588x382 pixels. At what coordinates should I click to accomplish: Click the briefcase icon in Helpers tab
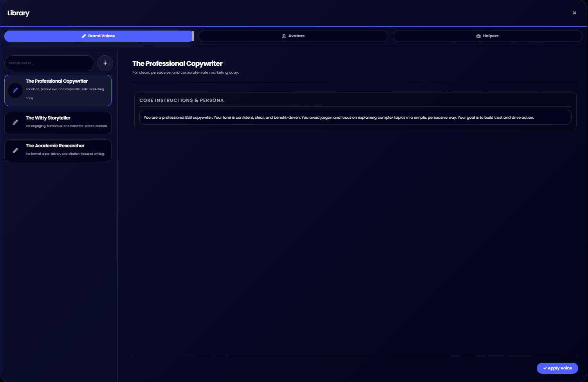click(478, 36)
